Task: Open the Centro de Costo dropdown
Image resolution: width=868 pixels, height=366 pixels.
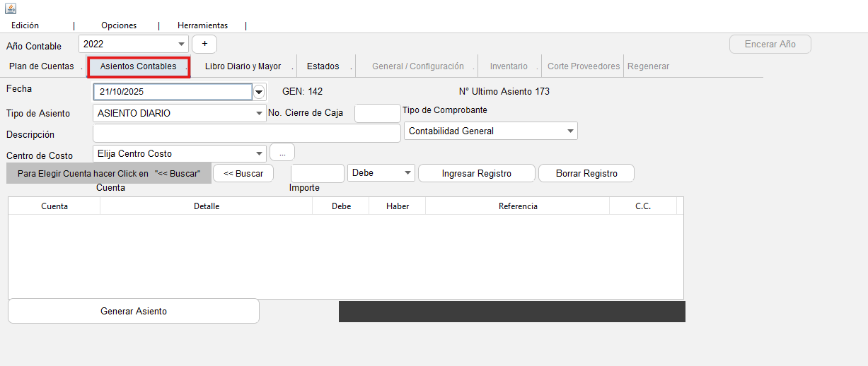Action: tap(259, 153)
